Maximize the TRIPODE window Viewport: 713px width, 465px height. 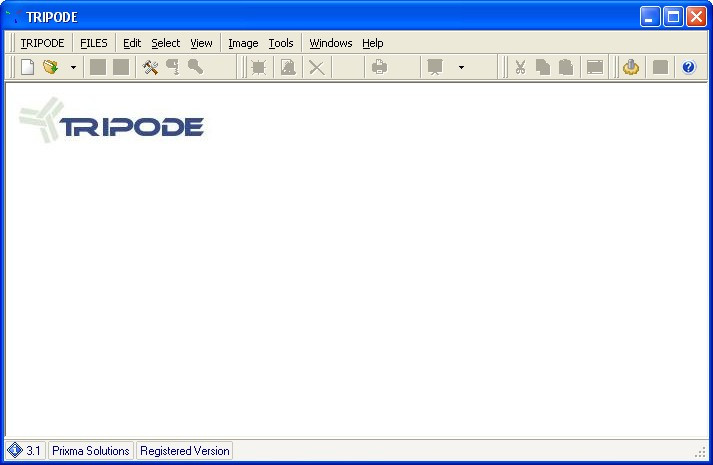(x=673, y=17)
